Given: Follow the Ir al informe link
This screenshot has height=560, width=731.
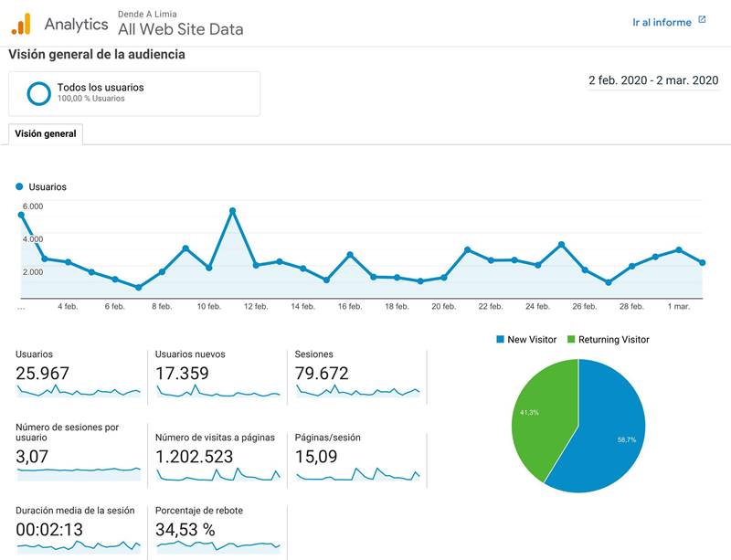Looking at the screenshot, I should point(662,22).
